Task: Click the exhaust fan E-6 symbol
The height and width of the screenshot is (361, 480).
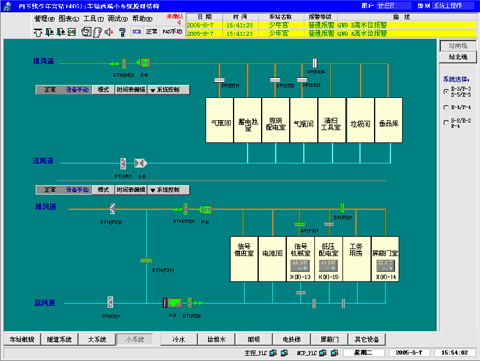Action: [144, 62]
